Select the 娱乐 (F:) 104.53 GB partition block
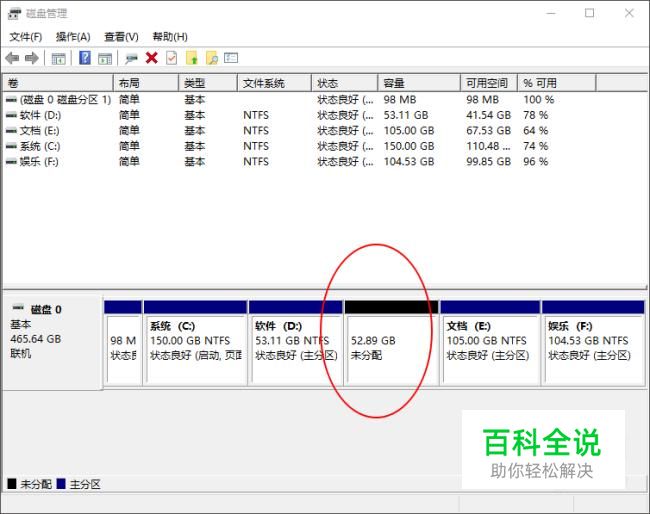The image size is (650, 514). tap(593, 343)
